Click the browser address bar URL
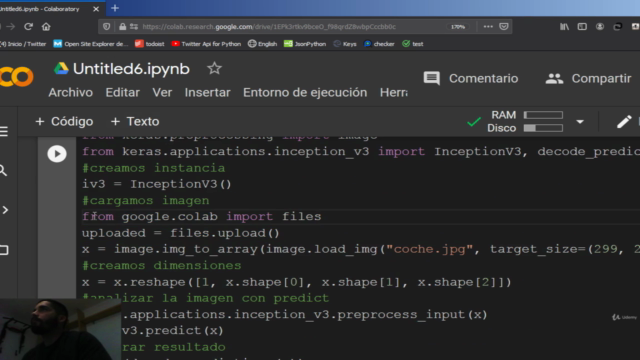Image resolution: width=640 pixels, height=360 pixels. click(x=269, y=27)
